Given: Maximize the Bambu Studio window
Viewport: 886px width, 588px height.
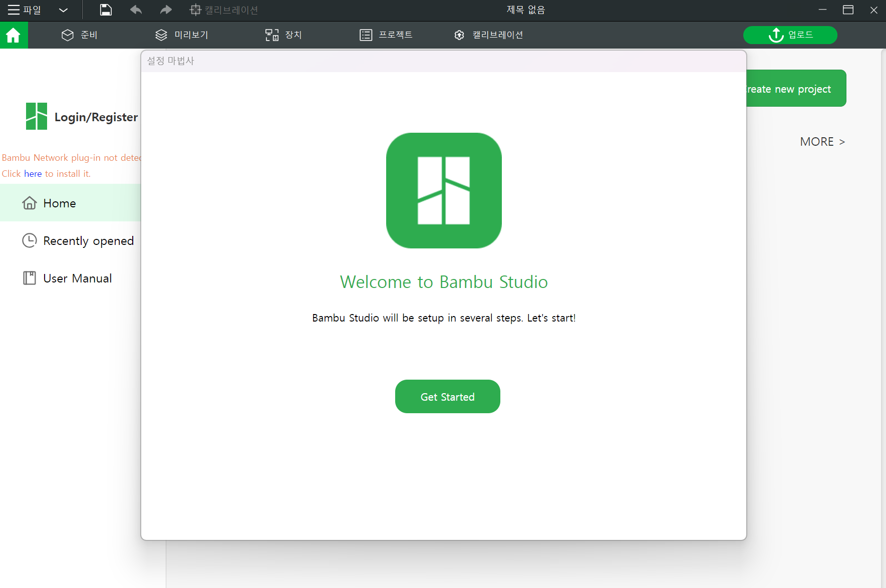Looking at the screenshot, I should (x=848, y=10).
